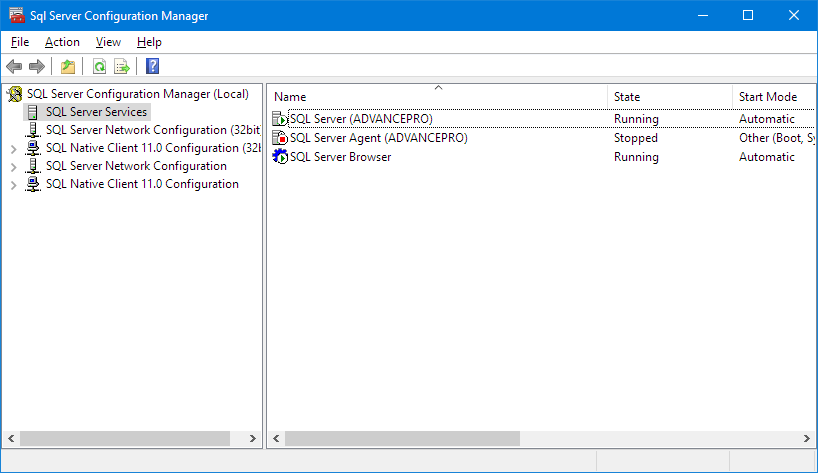Open the Action menu
The image size is (818, 473).
click(x=62, y=42)
